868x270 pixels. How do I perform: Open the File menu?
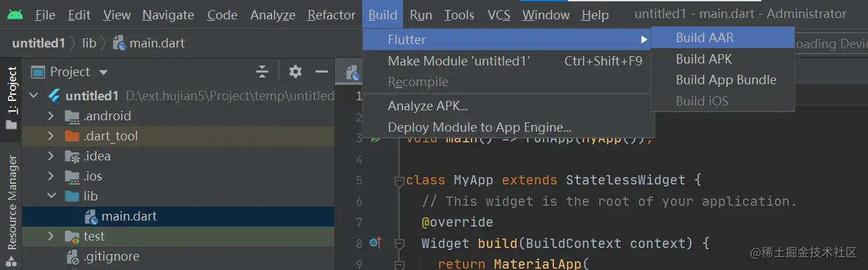click(45, 15)
